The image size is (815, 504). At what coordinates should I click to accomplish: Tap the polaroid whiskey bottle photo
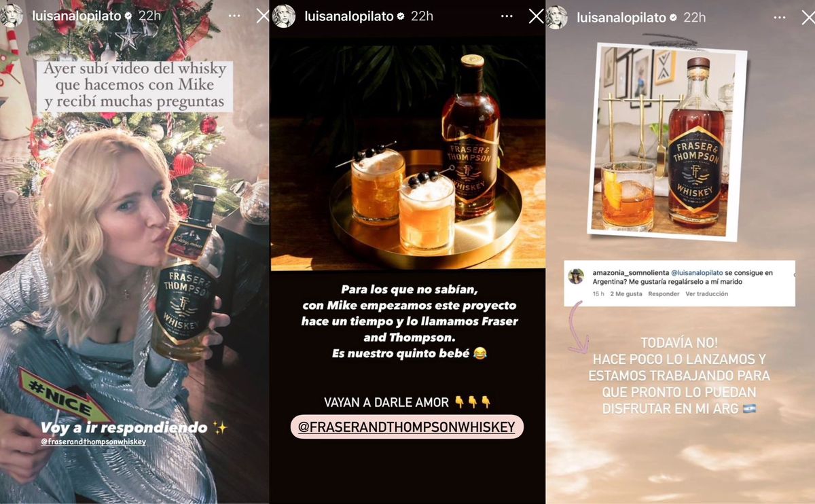pos(667,141)
